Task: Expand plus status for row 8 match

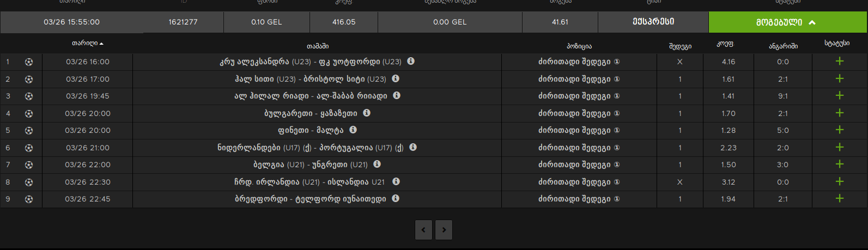Action: coord(840,182)
